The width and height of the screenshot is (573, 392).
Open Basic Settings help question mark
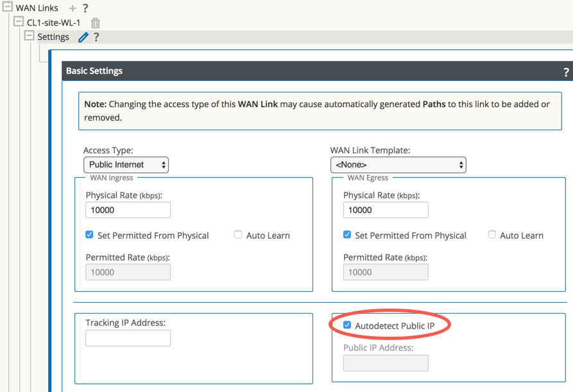click(566, 72)
